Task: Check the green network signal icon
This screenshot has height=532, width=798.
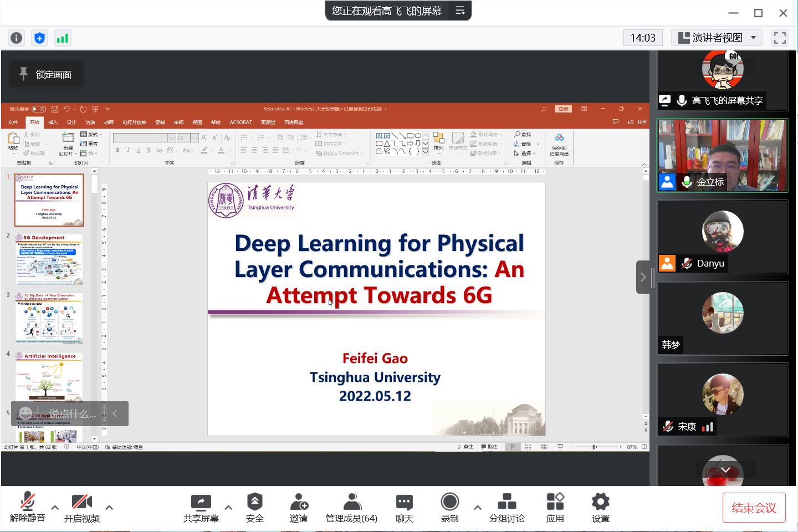Action: [63, 38]
